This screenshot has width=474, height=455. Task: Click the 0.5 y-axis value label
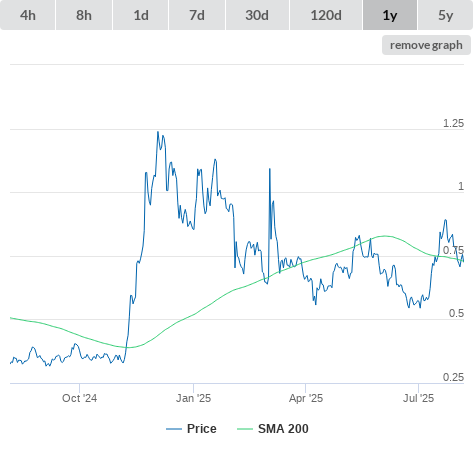[456, 313]
